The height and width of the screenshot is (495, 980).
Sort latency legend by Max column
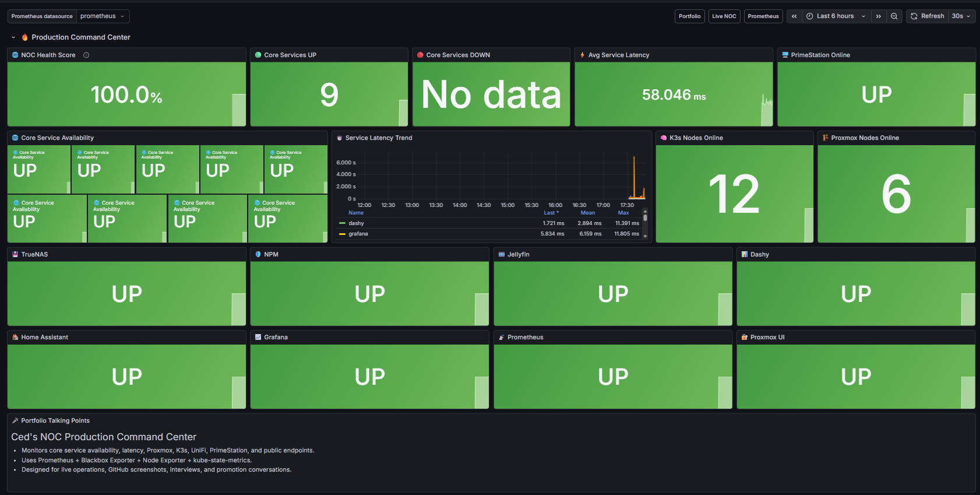click(x=623, y=213)
